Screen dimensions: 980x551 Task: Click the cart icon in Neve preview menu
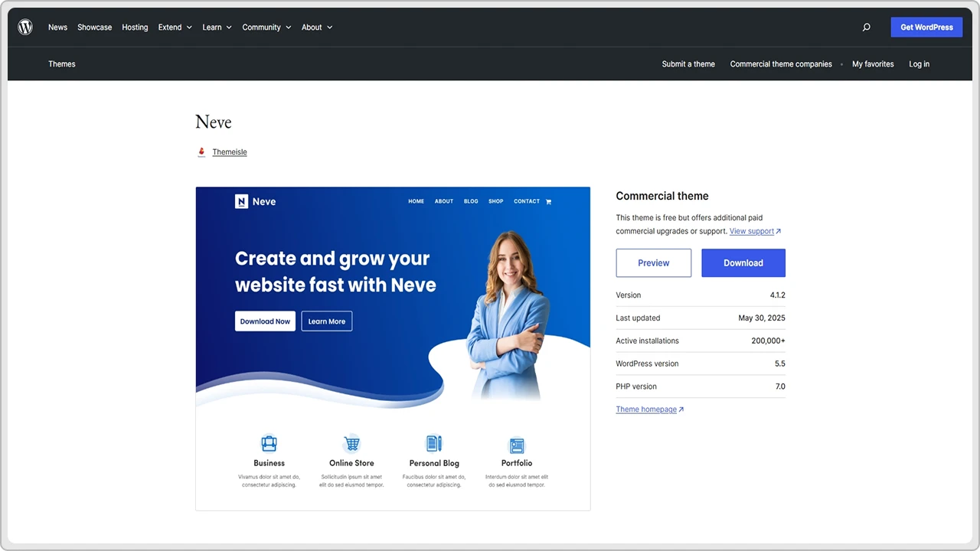548,201
